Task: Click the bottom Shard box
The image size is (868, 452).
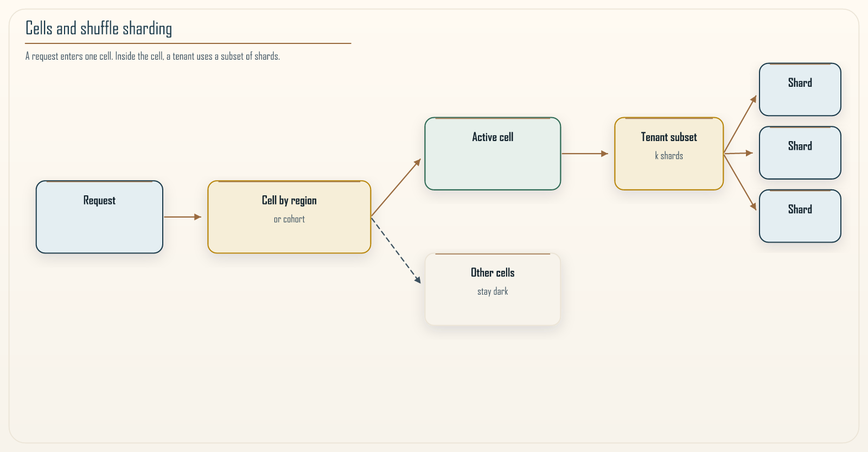Action: coord(800,216)
